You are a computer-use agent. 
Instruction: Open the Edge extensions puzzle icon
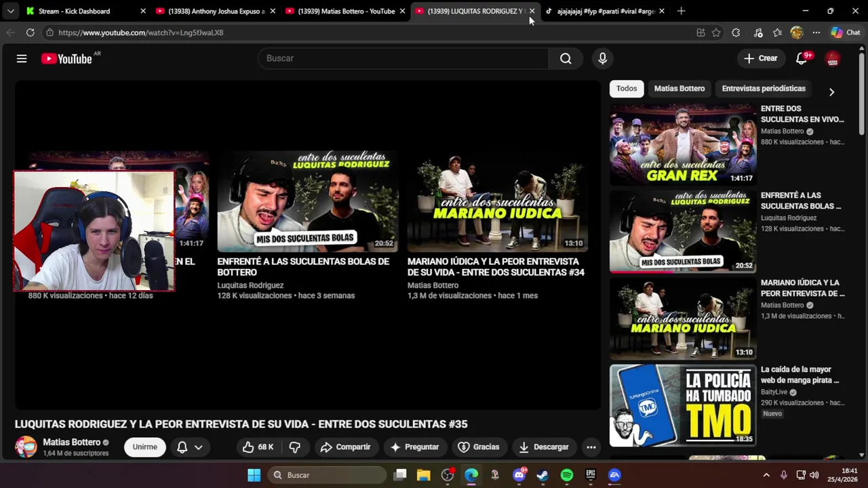(x=736, y=33)
